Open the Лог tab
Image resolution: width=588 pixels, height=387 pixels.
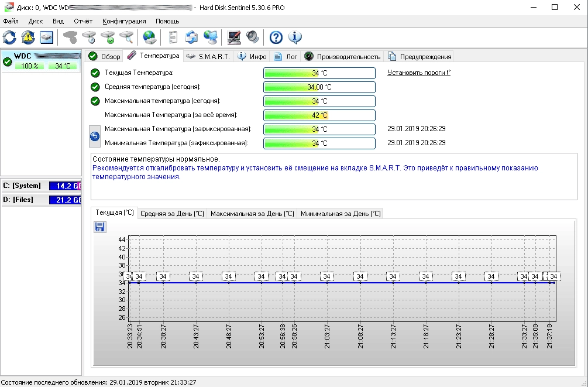pos(286,56)
